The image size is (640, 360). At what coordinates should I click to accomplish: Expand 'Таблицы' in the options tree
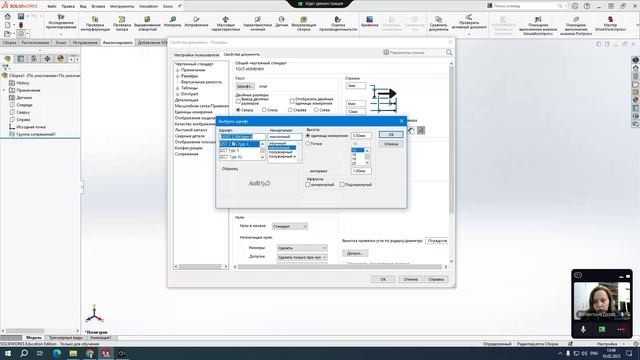point(178,88)
